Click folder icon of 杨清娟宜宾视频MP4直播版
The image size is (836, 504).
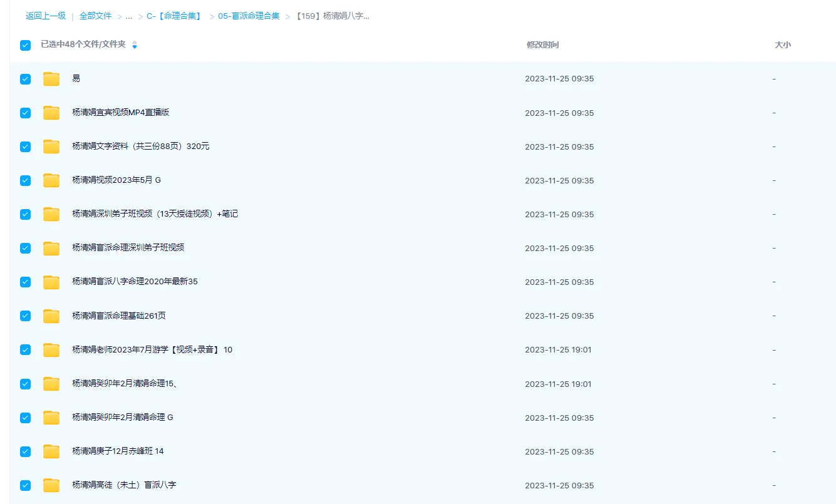click(51, 113)
